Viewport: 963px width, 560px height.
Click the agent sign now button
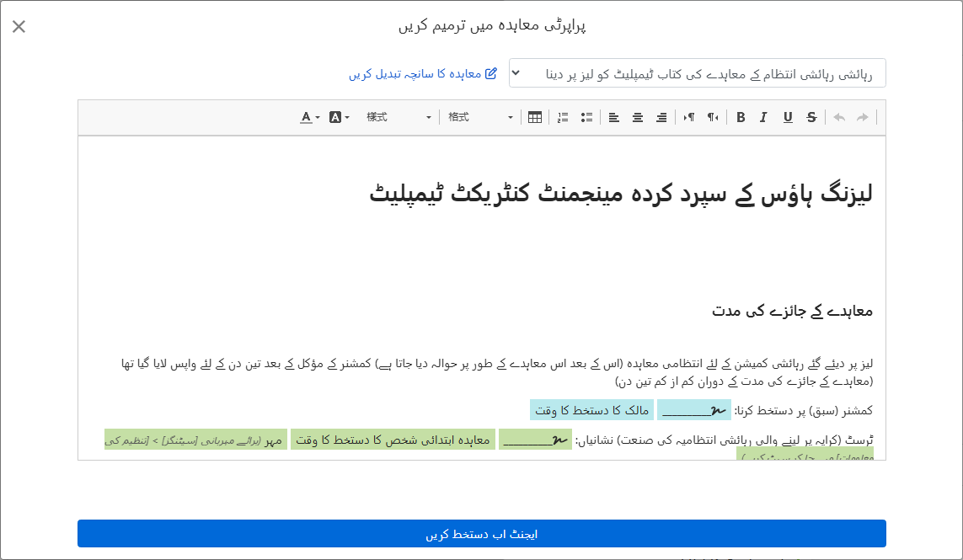point(482,534)
